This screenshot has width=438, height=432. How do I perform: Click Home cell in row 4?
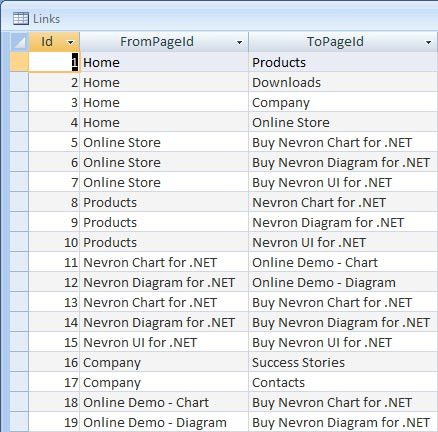click(164, 122)
